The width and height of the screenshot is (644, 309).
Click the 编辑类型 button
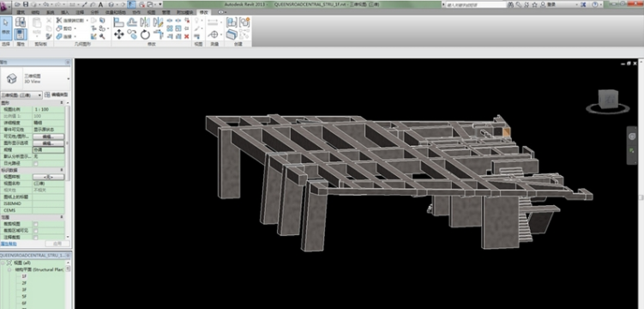pos(57,95)
